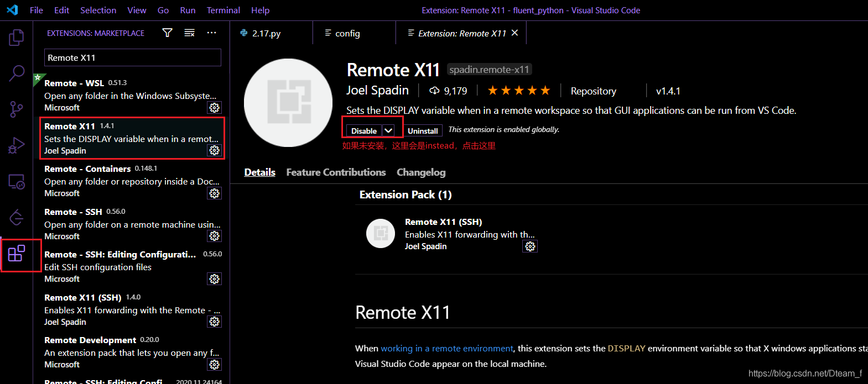Viewport: 868px width, 384px height.
Task: Switch to the config editor tab
Action: (354, 33)
